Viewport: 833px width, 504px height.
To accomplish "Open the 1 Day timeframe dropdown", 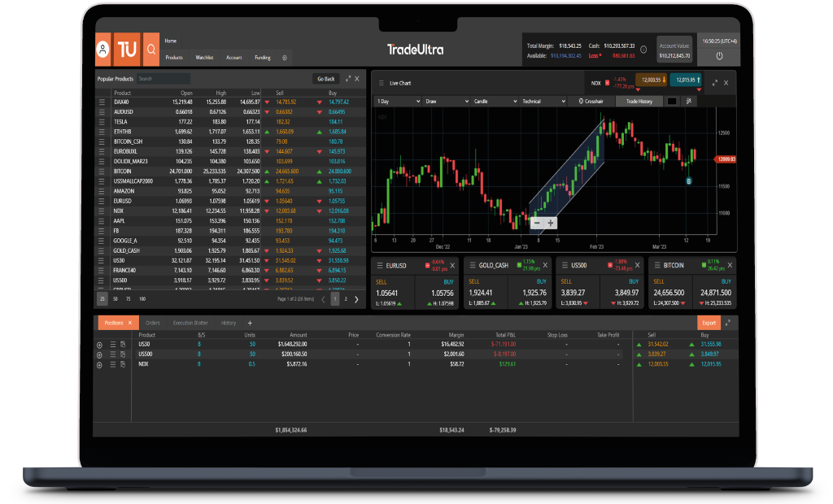I will pos(398,102).
